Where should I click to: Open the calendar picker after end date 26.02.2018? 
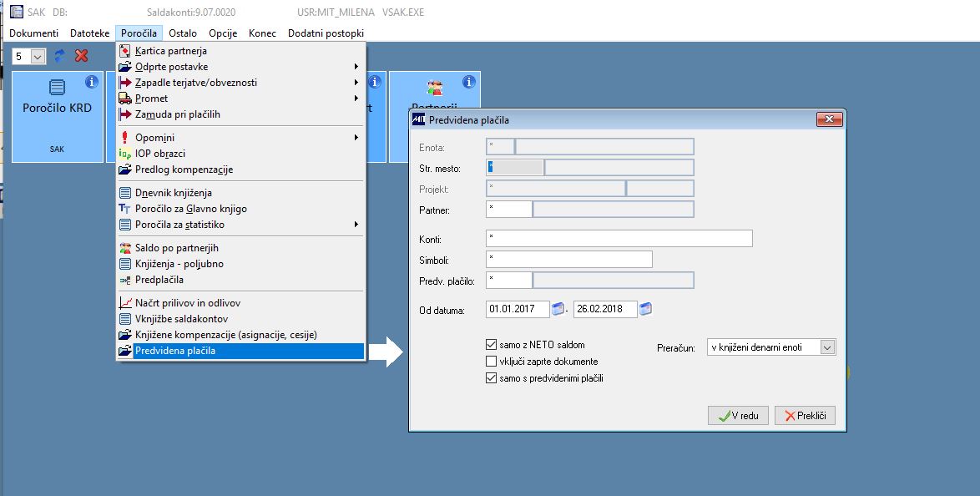[x=645, y=309]
